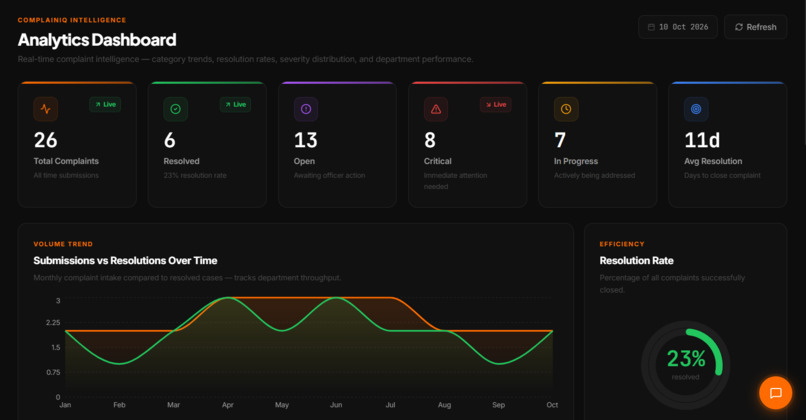Image resolution: width=806 pixels, height=420 pixels.
Task: Click the Live badge on Total Complaints card
Action: pos(105,104)
